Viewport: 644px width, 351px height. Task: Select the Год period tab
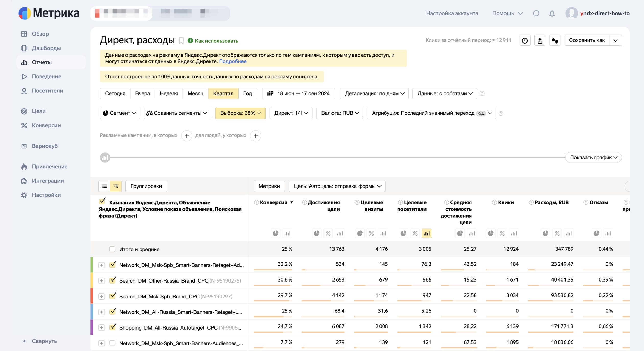tap(247, 93)
